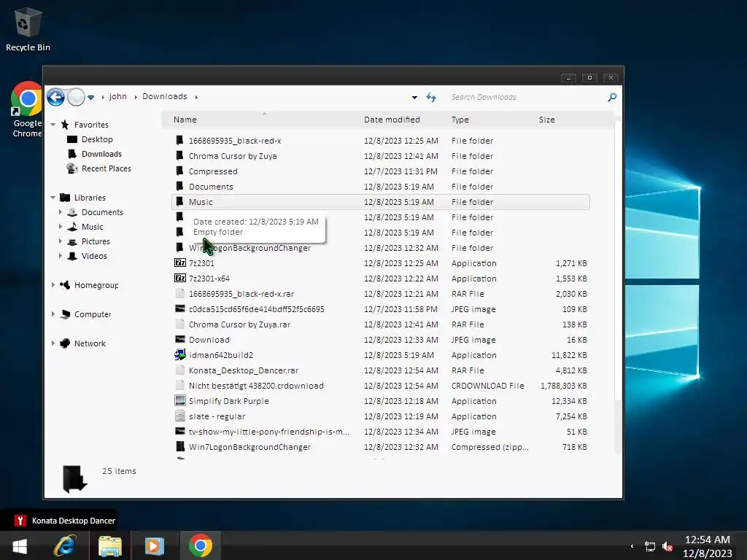The height and width of the screenshot is (560, 747).
Task: Select the Videos library icon
Action: [72, 256]
